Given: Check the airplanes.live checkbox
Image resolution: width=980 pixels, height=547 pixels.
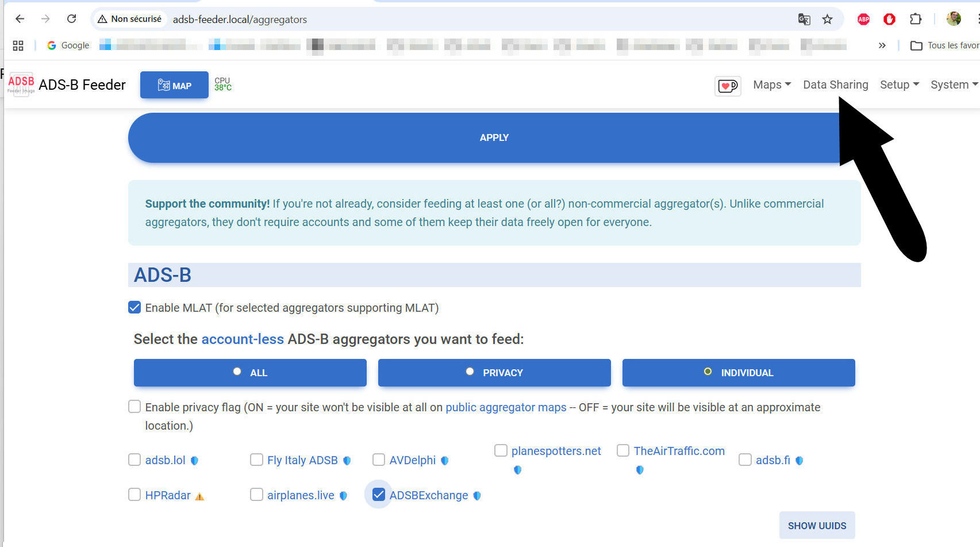Looking at the screenshot, I should (x=256, y=495).
